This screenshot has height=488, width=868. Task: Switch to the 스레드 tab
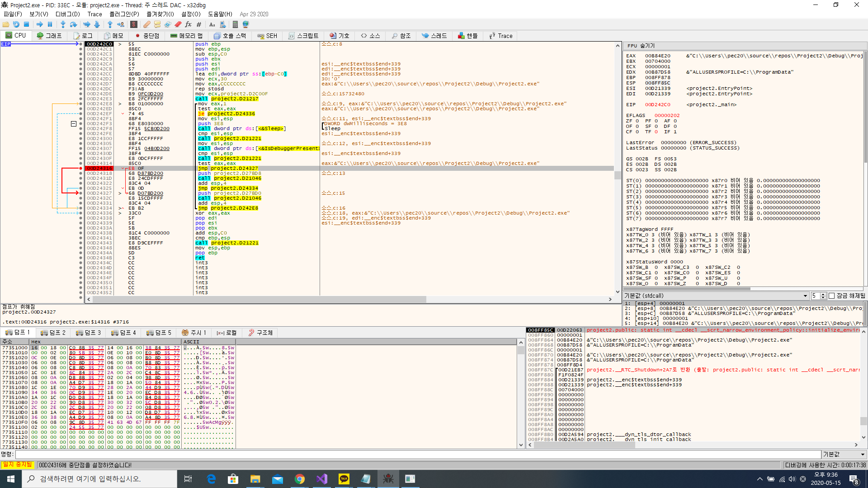(434, 36)
